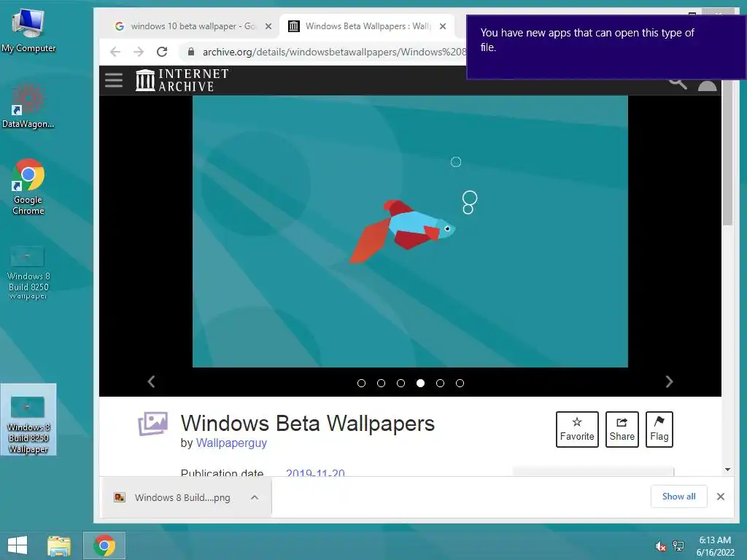Go to previous wallpaper in carousel
The image size is (747, 560).
tap(152, 381)
